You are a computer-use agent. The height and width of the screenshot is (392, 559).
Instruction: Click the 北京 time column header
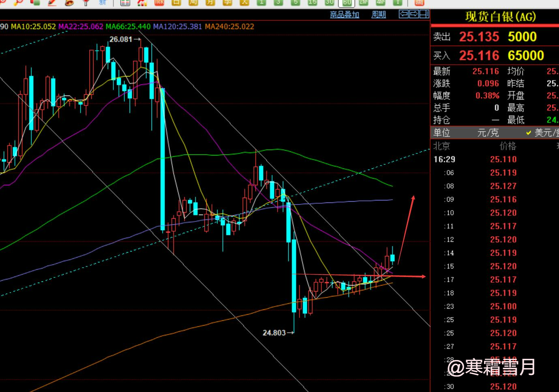pos(441,146)
